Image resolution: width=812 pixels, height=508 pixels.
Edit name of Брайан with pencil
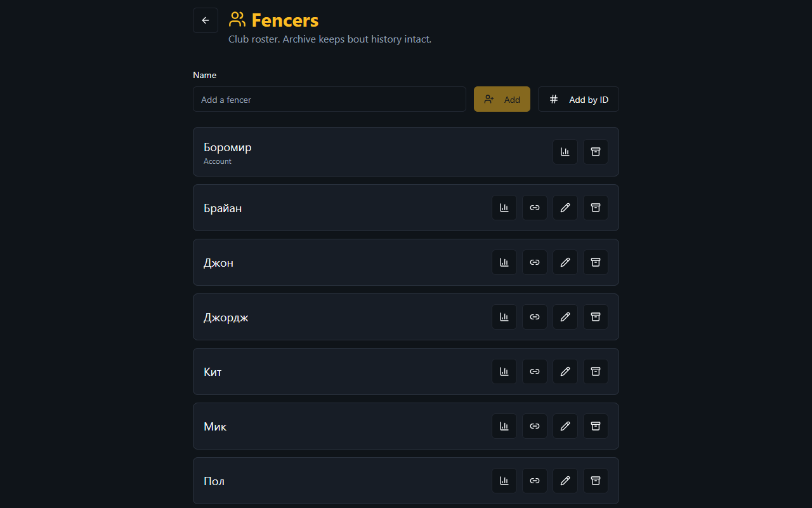coord(565,208)
